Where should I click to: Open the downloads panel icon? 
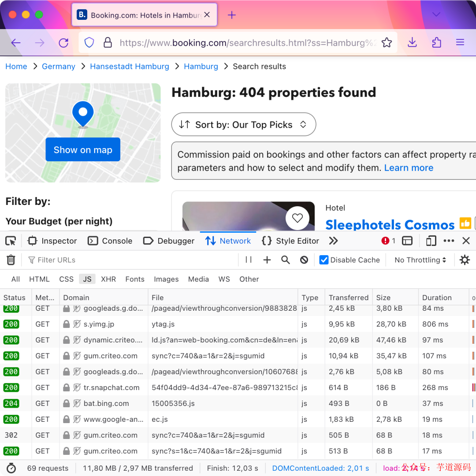click(412, 42)
